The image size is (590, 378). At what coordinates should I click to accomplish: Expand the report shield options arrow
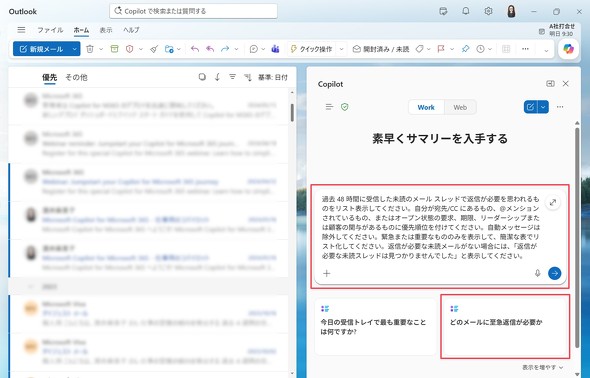coord(141,49)
